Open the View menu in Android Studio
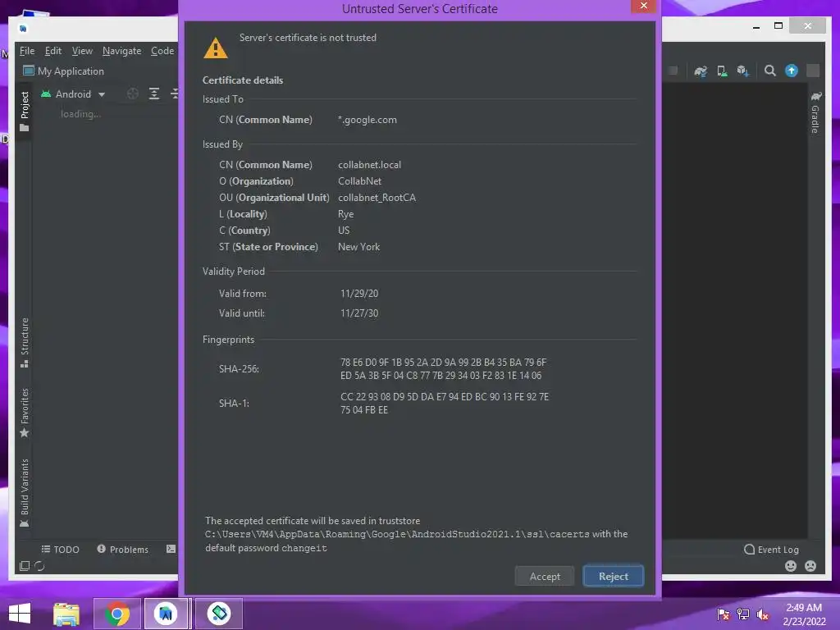 82,51
